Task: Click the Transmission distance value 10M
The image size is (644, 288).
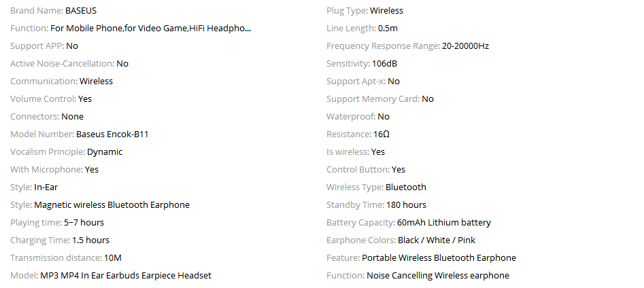Action: (x=113, y=258)
